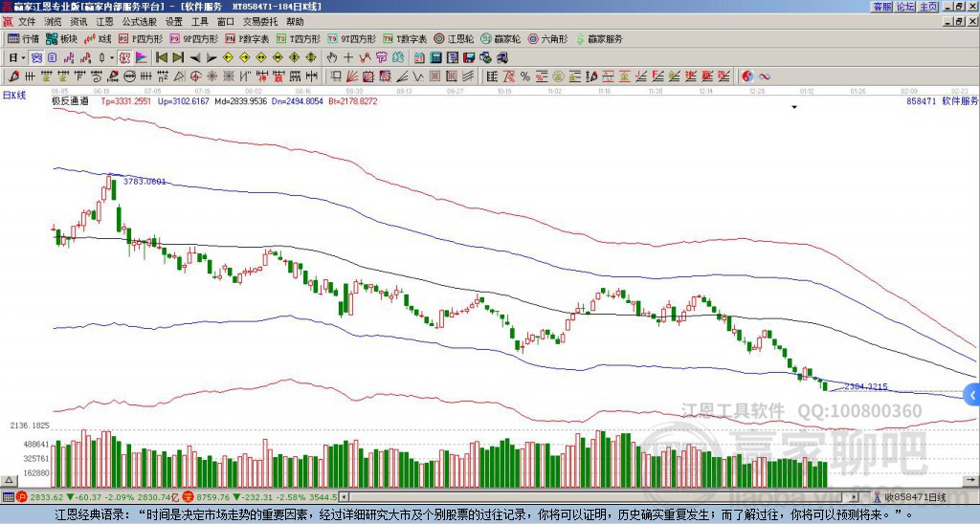The image size is (980, 524).
Task: Open 赢家服务 from the toolbar
Action: (x=599, y=38)
